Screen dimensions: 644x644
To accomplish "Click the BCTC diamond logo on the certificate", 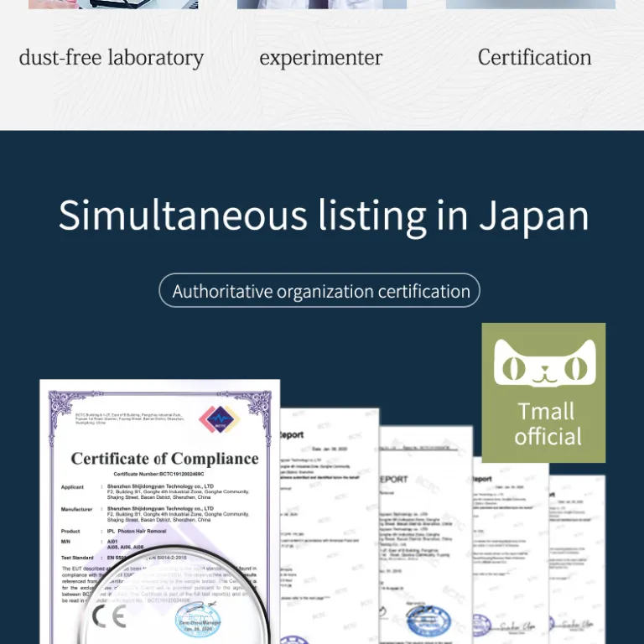I will pyautogui.click(x=220, y=419).
